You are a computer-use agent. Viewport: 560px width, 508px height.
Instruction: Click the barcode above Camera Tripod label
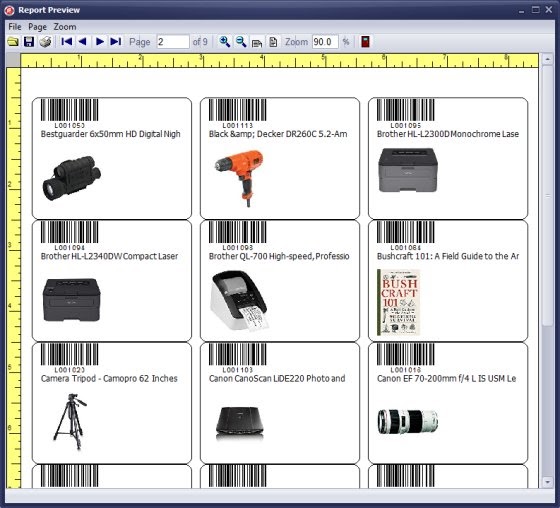[69, 354]
